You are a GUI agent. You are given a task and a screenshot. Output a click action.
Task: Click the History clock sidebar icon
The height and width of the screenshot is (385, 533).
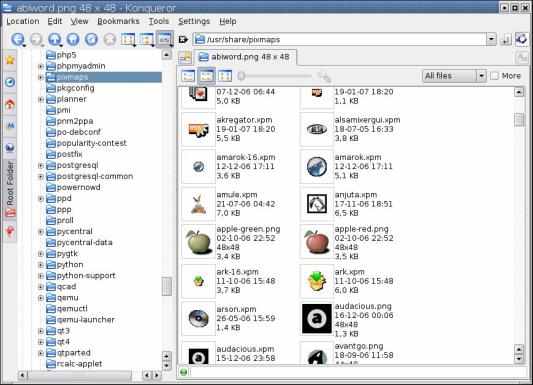pos(10,82)
